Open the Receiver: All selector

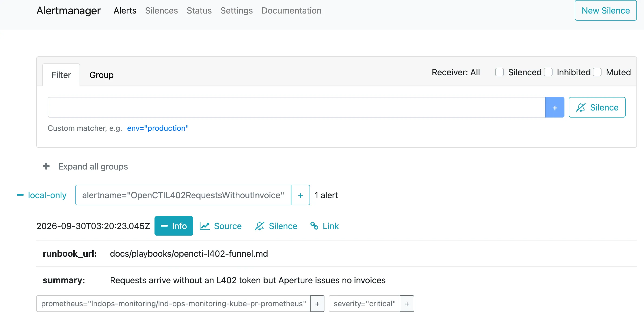(x=456, y=72)
